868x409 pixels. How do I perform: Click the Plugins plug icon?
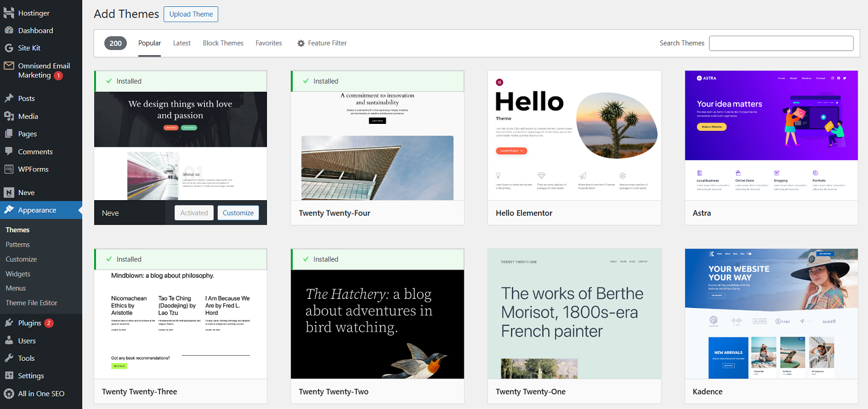click(9, 323)
